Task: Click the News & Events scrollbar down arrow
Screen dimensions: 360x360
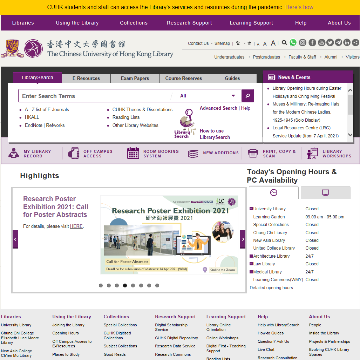Action: (x=350, y=135)
